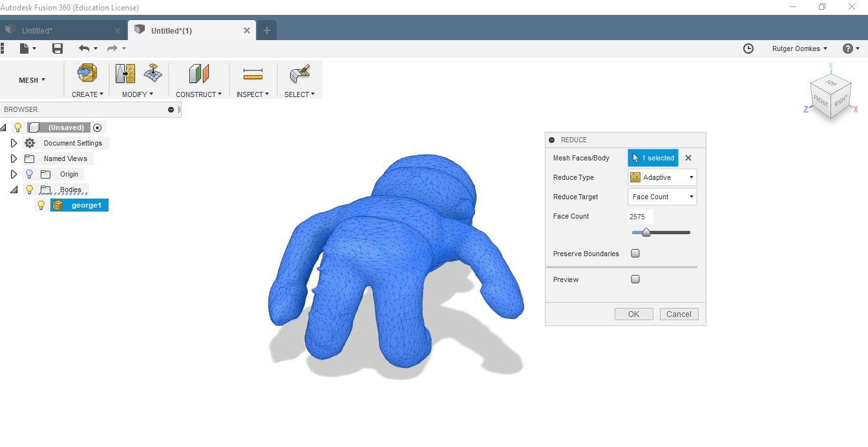Collapse the Bodies tree node
Viewport: 868px width, 447px height.
tap(14, 190)
